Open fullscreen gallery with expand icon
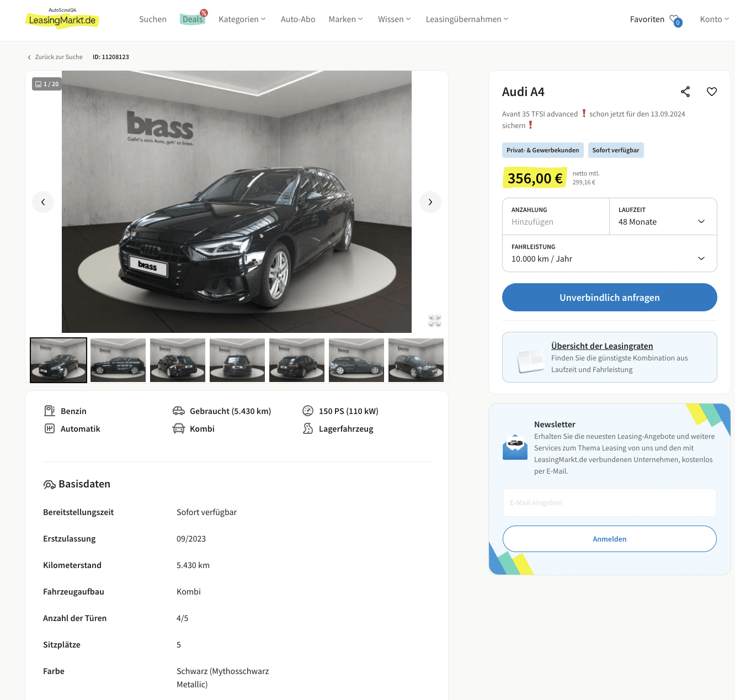 (x=435, y=320)
